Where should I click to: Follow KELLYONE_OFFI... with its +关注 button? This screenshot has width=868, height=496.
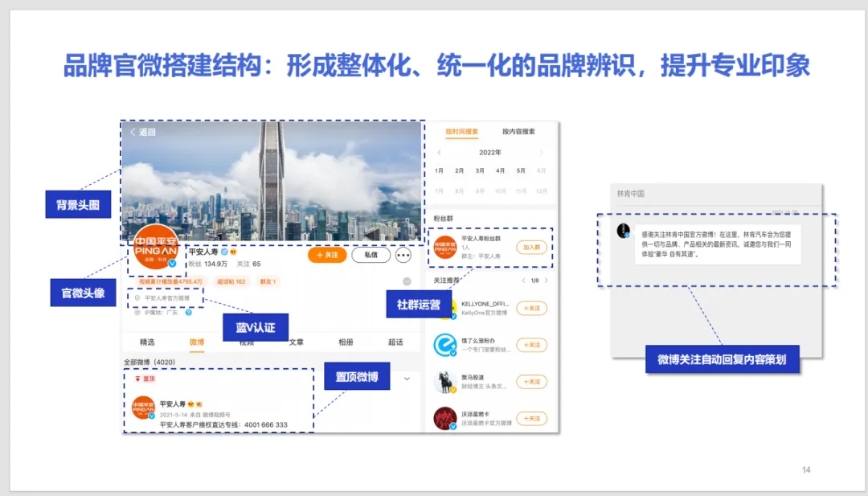531,309
